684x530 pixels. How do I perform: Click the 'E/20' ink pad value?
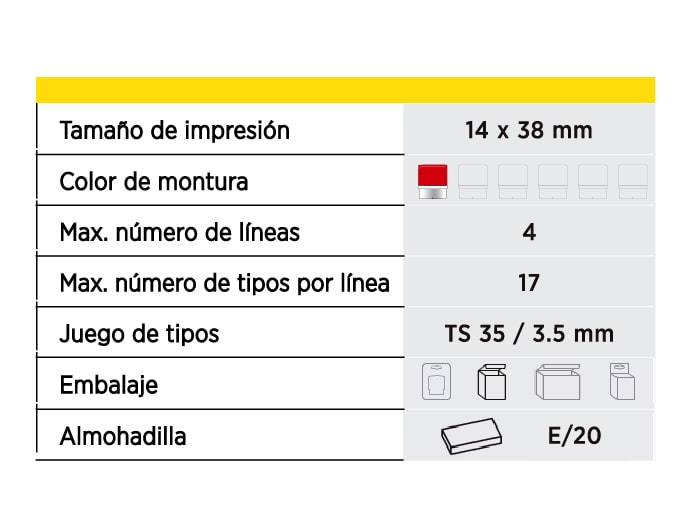pyautogui.click(x=575, y=436)
